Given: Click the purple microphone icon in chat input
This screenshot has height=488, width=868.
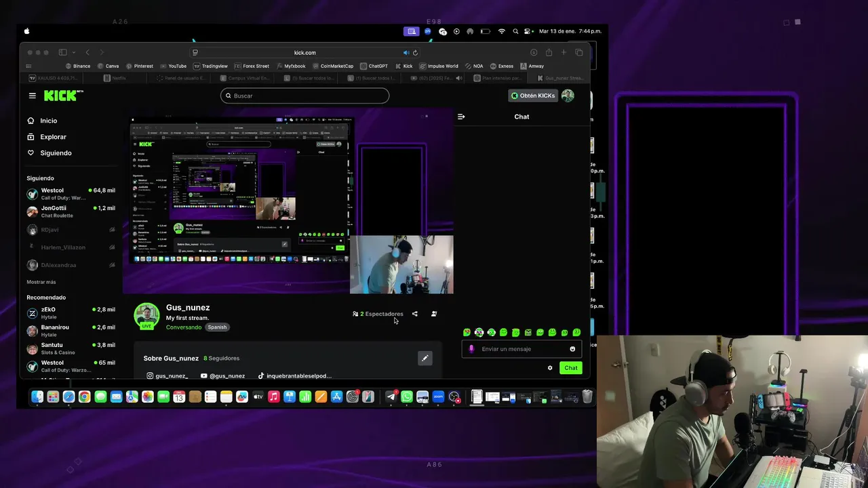Looking at the screenshot, I should [472, 349].
